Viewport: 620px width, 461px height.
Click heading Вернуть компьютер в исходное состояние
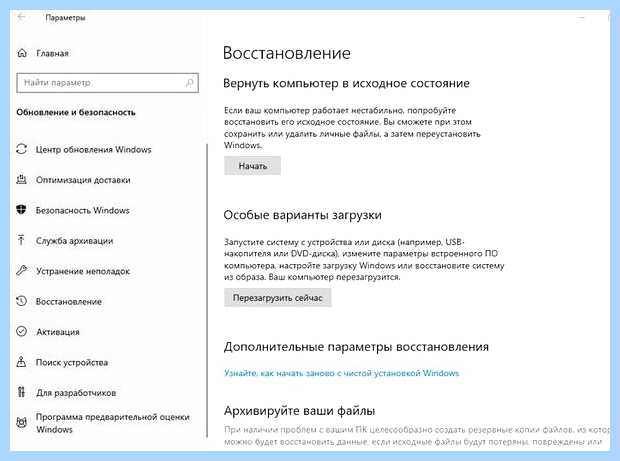(x=346, y=83)
